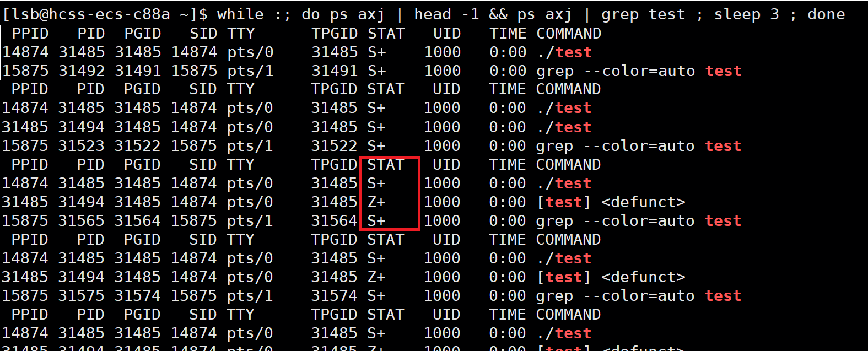Click the S+ status in the 31523 row
Viewport: 868px width, 351px height.
tap(376, 146)
